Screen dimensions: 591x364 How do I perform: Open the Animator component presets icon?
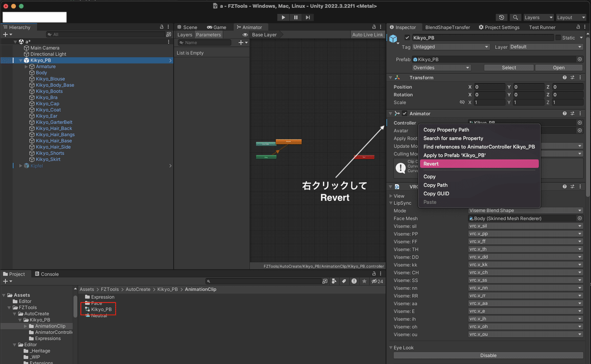573,113
